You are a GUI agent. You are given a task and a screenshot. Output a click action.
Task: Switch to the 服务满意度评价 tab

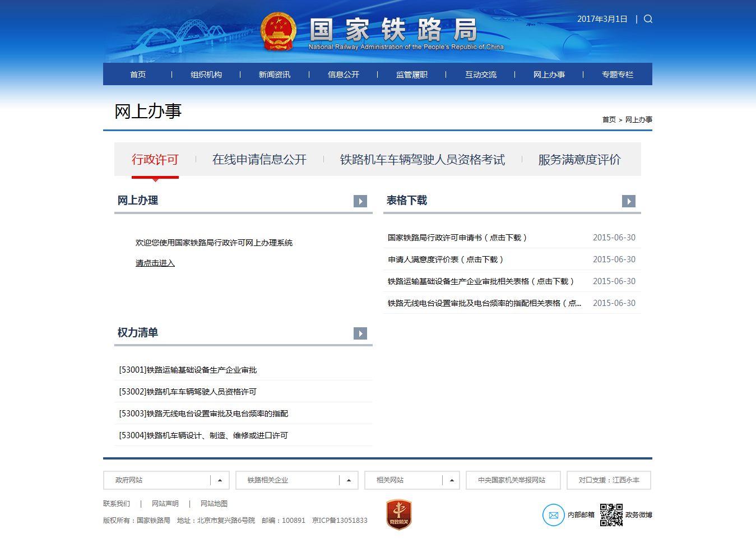(x=579, y=160)
